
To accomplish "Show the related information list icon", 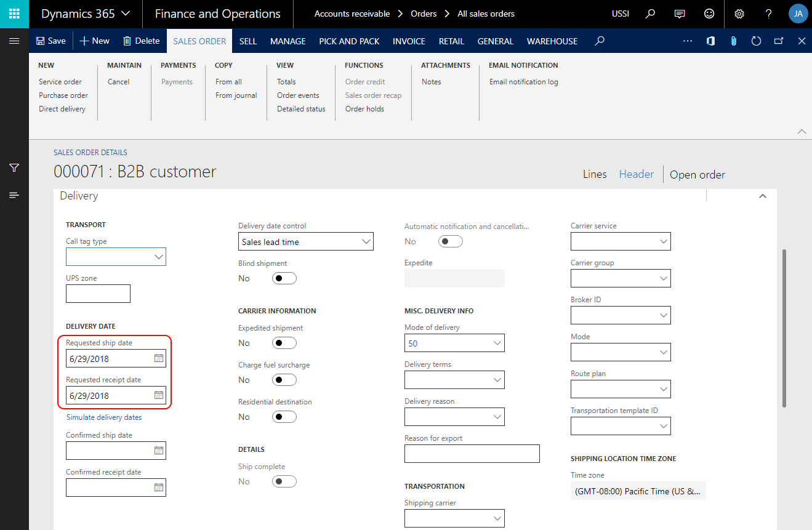I will coord(14,195).
